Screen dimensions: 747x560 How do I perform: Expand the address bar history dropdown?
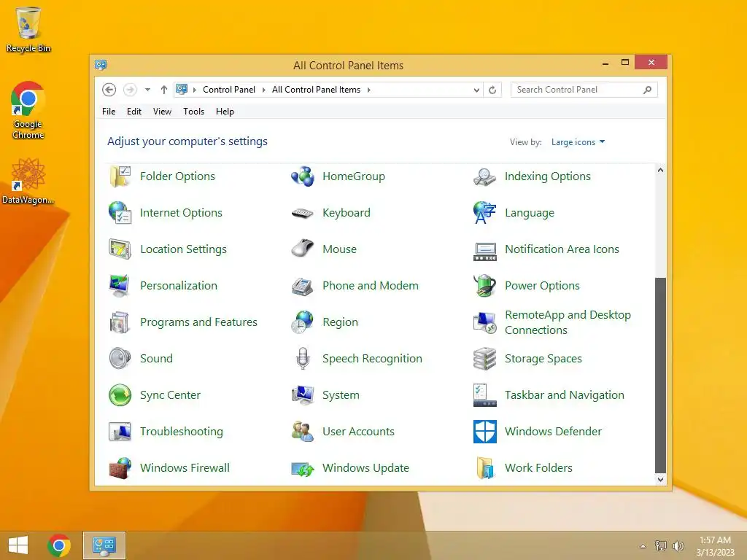point(476,90)
